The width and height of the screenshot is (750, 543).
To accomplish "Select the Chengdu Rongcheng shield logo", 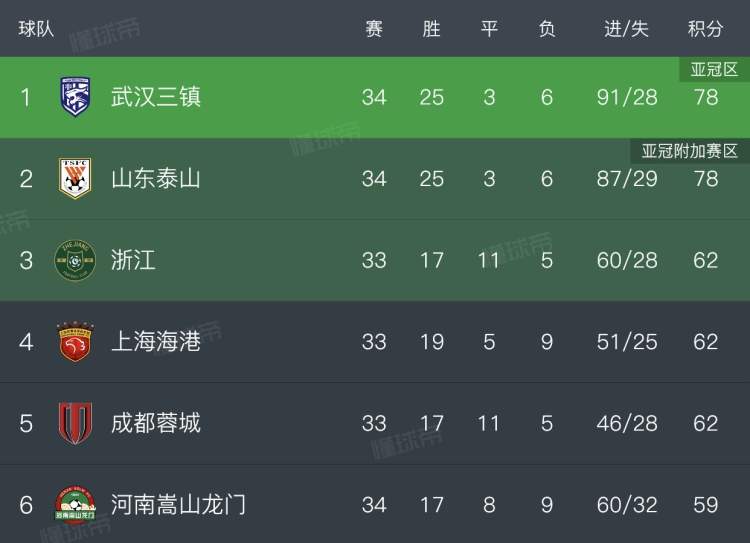I will tap(75, 423).
